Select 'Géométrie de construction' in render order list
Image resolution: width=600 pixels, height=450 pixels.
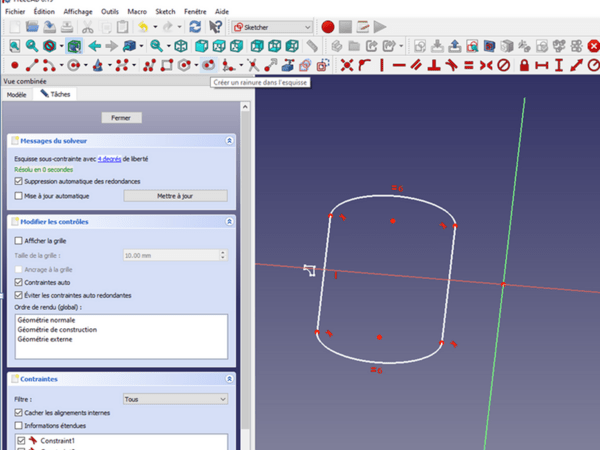pyautogui.click(x=56, y=329)
